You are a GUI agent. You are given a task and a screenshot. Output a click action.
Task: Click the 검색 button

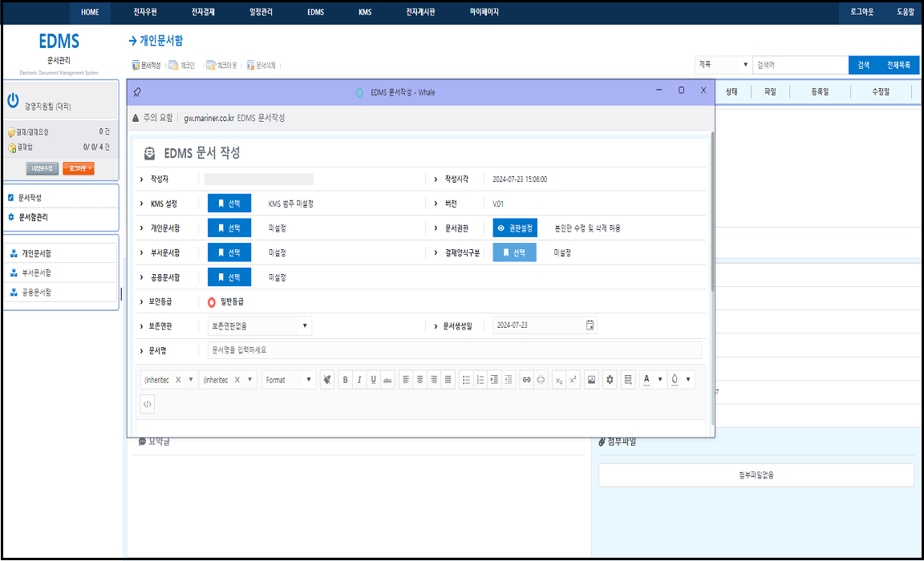(863, 65)
